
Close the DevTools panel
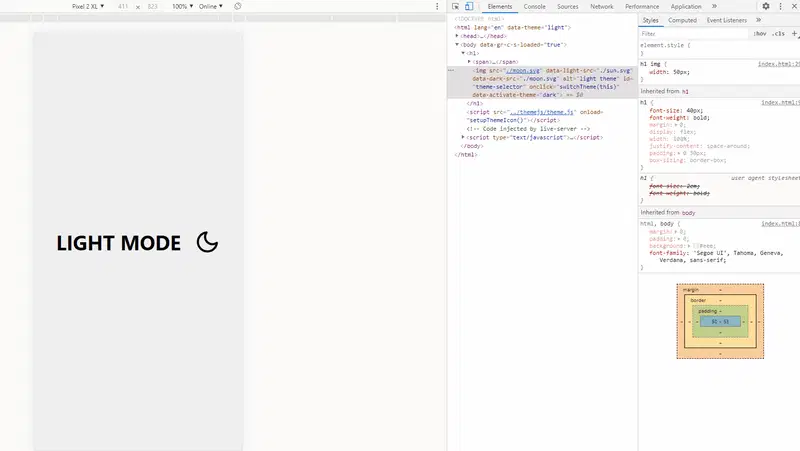tap(794, 6)
